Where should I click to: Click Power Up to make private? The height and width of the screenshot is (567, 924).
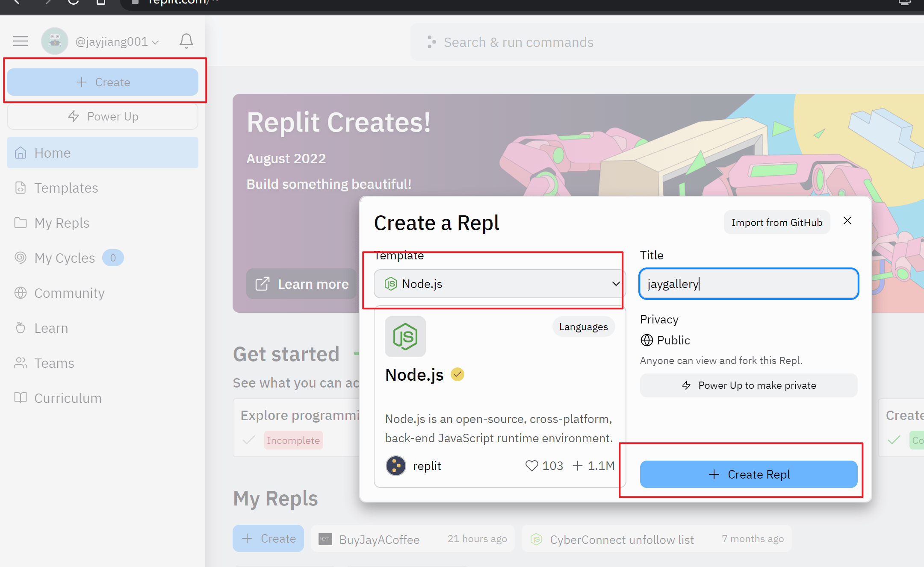(748, 385)
